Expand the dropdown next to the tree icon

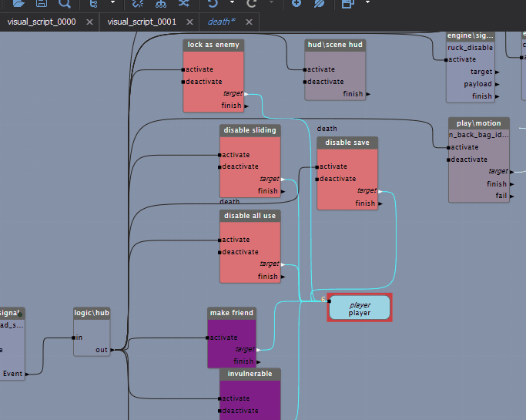point(113,2)
